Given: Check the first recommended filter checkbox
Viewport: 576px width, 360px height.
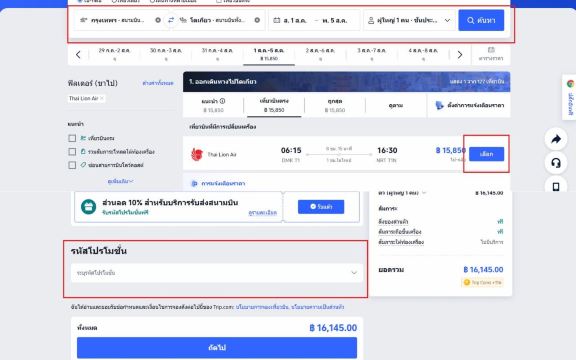Looking at the screenshot, I should [72, 138].
